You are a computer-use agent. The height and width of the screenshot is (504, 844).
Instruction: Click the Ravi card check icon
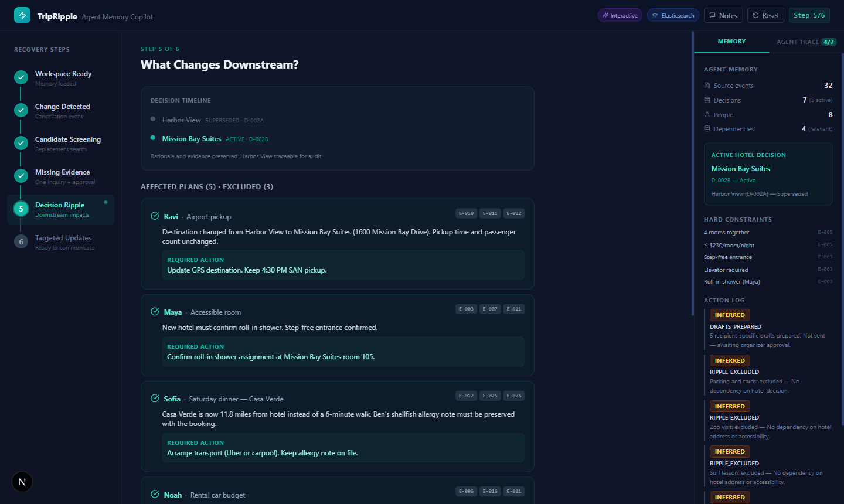pos(155,216)
